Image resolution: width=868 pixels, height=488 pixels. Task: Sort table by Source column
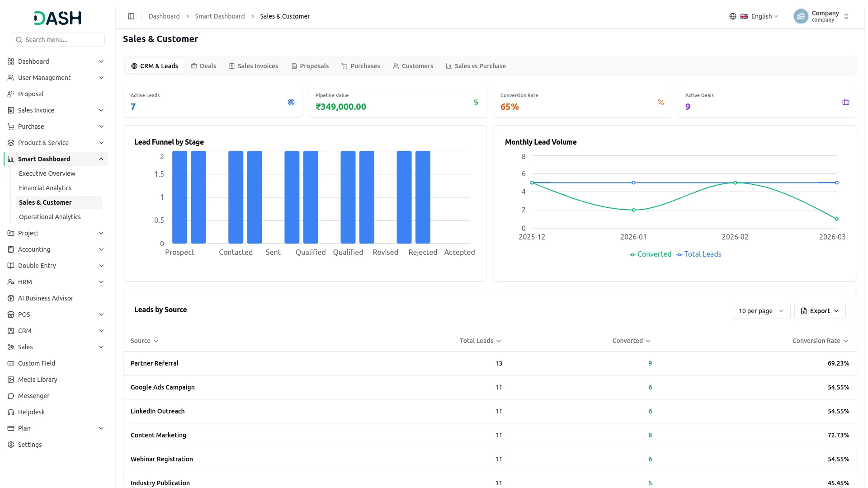pos(144,341)
